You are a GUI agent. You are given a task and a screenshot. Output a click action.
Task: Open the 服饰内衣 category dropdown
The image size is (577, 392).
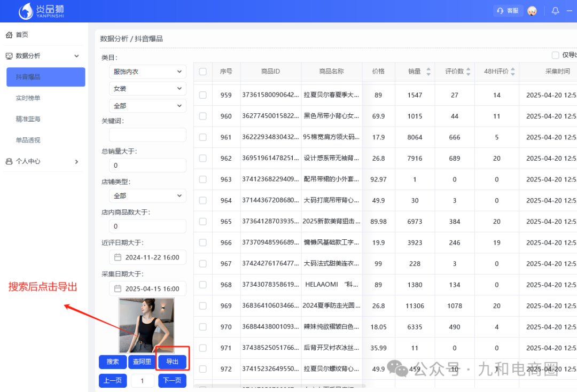coord(147,72)
